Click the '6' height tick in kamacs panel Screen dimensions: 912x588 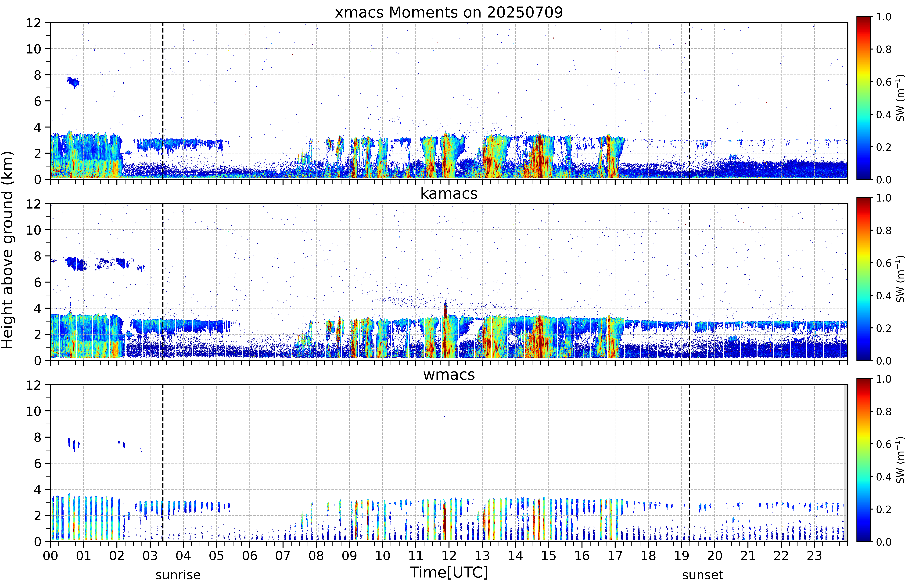pyautogui.click(x=37, y=283)
